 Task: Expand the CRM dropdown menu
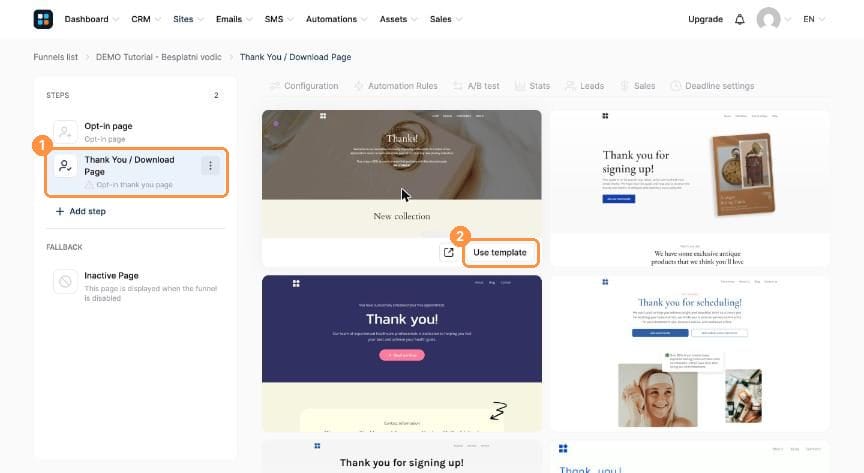[145, 19]
